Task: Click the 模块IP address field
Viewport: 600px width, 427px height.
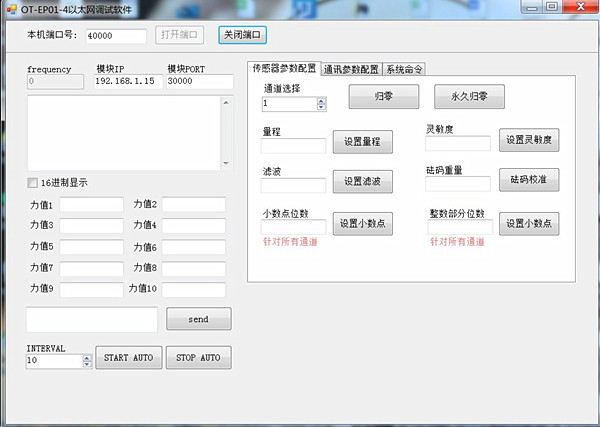Action: (128, 81)
